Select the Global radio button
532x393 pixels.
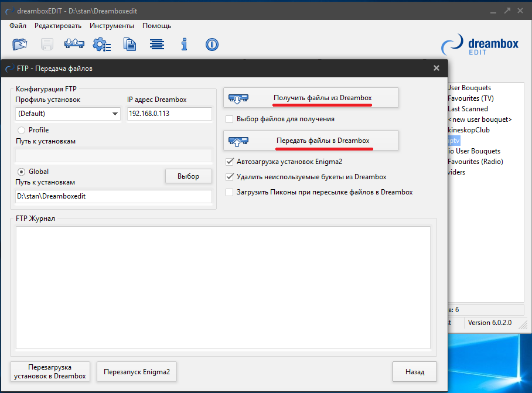tap(21, 172)
